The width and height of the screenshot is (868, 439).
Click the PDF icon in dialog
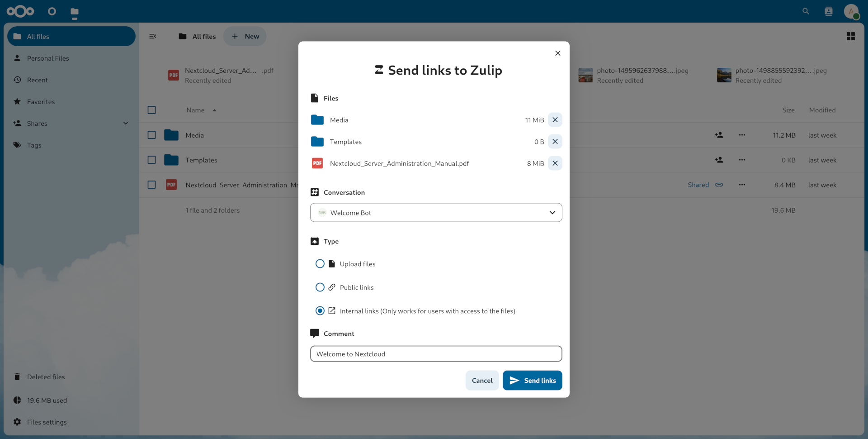[x=317, y=163]
